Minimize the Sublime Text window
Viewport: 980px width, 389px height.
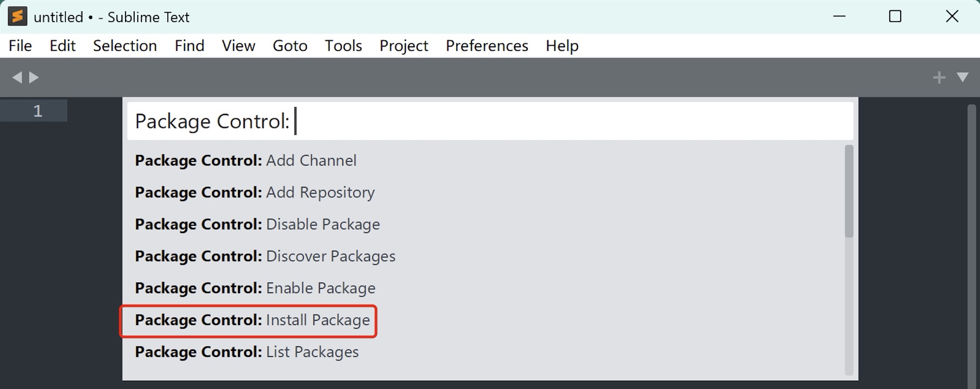(x=839, y=17)
